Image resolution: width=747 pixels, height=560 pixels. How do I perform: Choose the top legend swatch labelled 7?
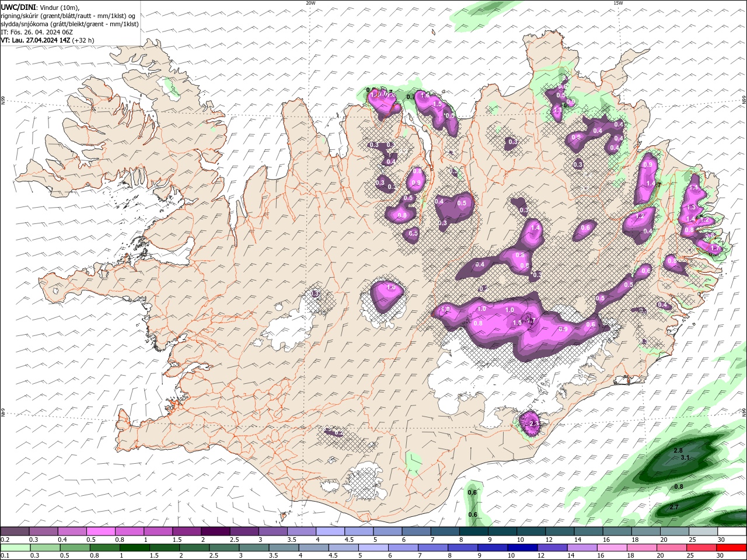click(x=445, y=531)
